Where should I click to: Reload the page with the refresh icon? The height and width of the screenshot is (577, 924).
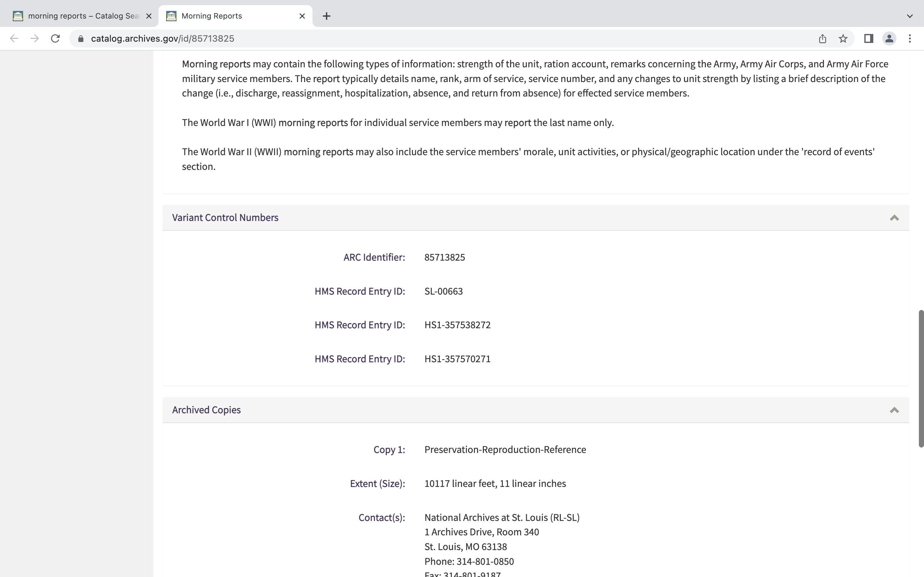click(x=56, y=38)
